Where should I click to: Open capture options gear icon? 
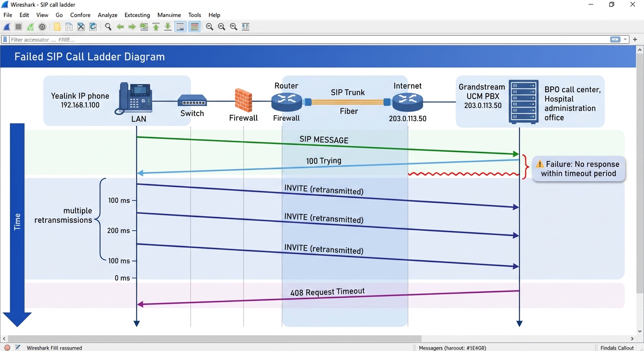pos(42,27)
